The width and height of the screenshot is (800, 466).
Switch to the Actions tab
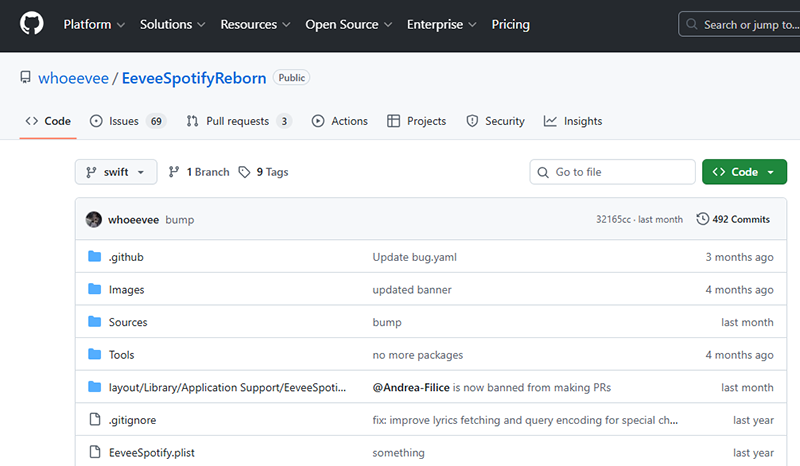340,121
